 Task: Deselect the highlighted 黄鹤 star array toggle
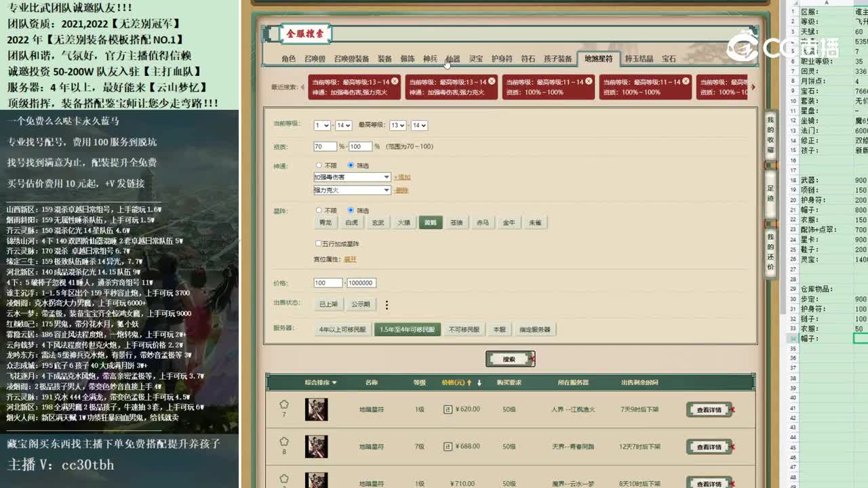click(x=431, y=222)
